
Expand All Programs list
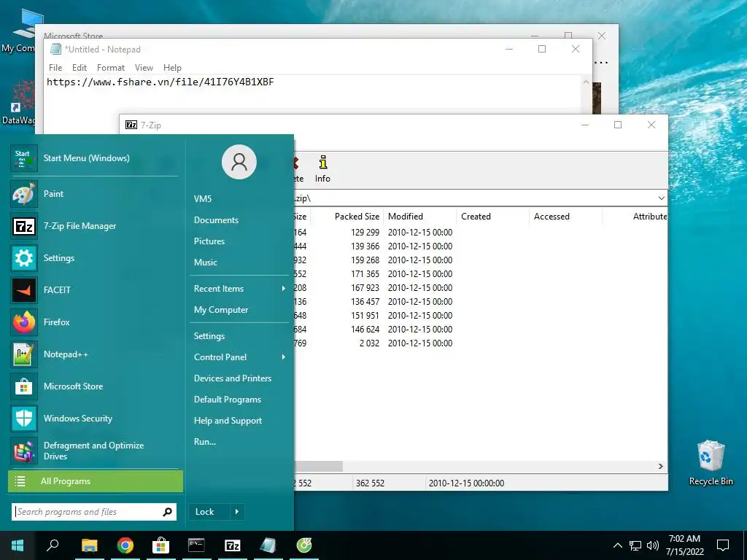[96, 481]
